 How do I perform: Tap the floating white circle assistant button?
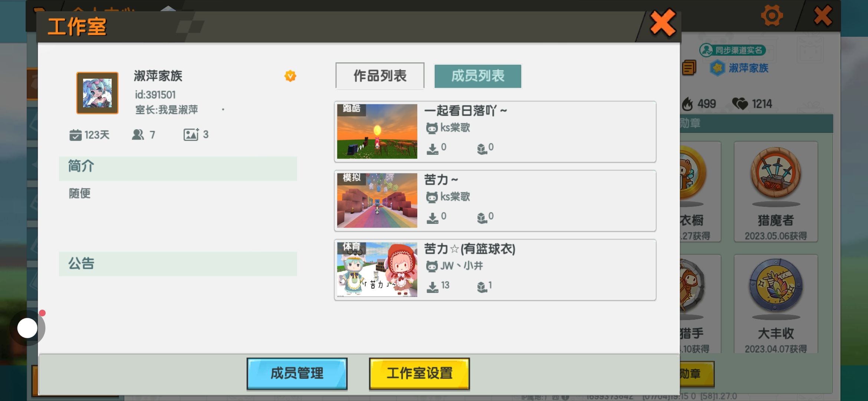click(x=27, y=328)
